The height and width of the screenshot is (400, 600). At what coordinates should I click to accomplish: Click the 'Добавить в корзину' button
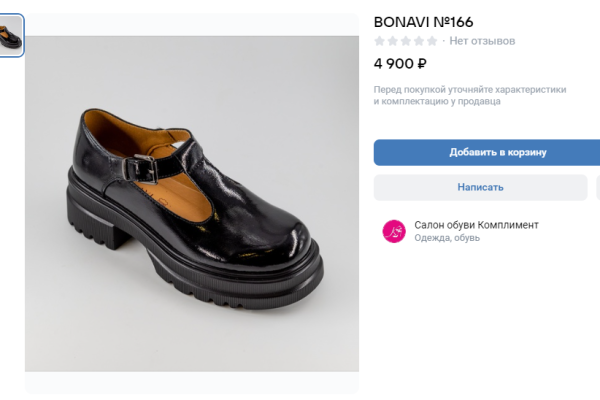click(x=487, y=152)
